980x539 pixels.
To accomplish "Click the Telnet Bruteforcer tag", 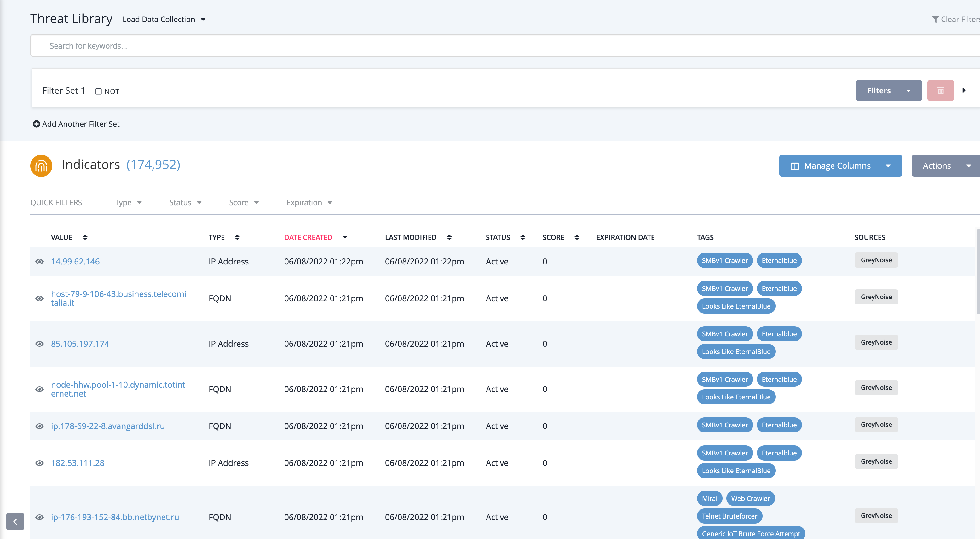I will point(729,516).
